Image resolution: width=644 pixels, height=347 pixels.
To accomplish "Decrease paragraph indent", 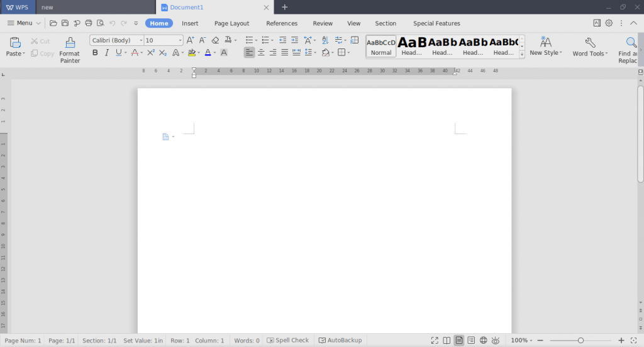I will [x=282, y=40].
